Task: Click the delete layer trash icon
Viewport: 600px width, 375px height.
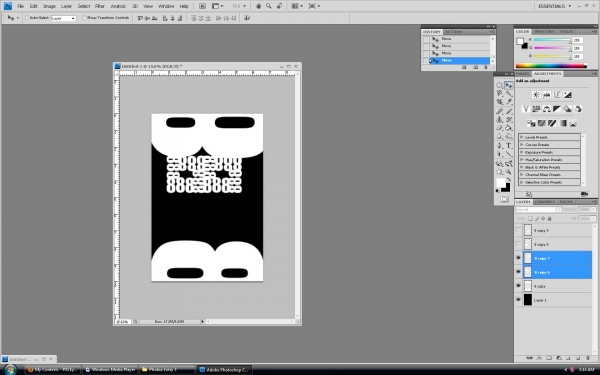Action: (588, 358)
